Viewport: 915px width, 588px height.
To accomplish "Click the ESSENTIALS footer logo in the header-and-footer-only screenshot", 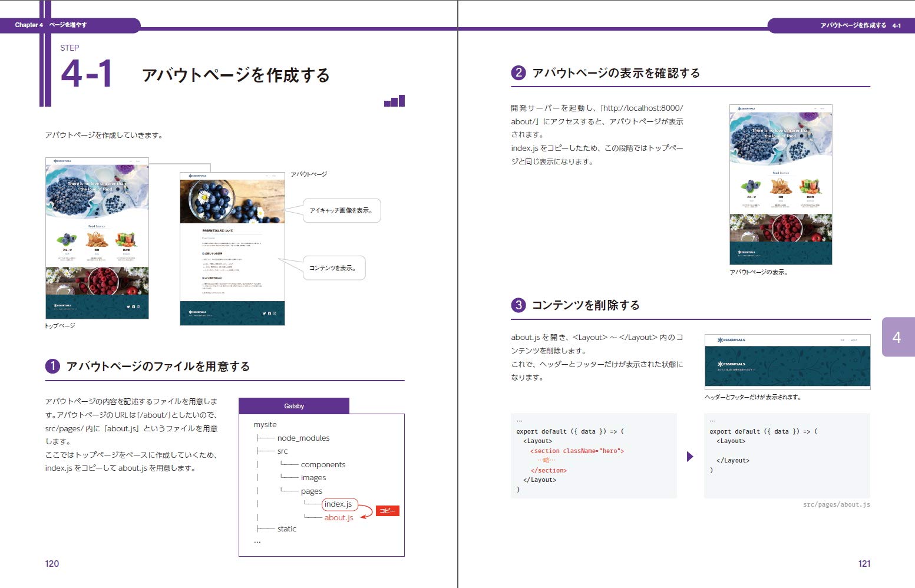I will 731,364.
